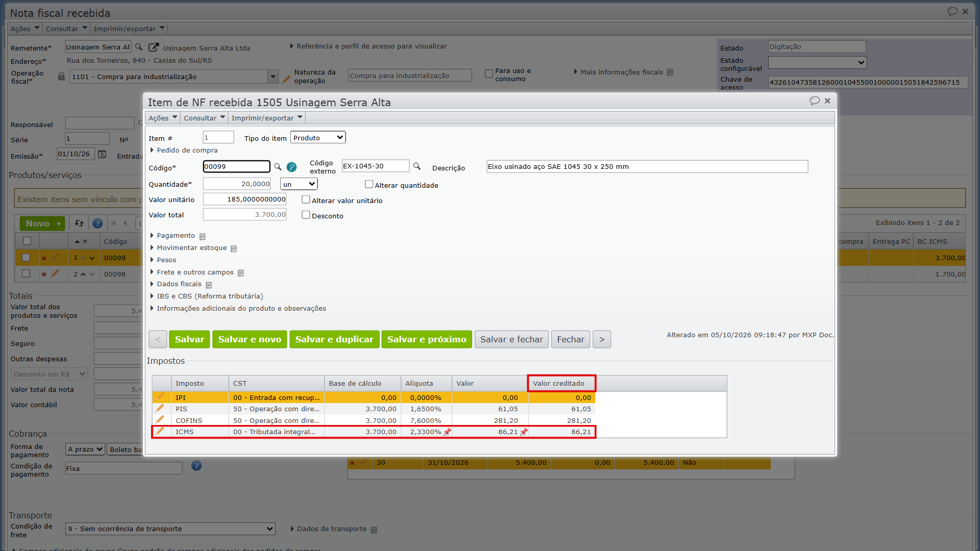Click the Salvar button

189,339
